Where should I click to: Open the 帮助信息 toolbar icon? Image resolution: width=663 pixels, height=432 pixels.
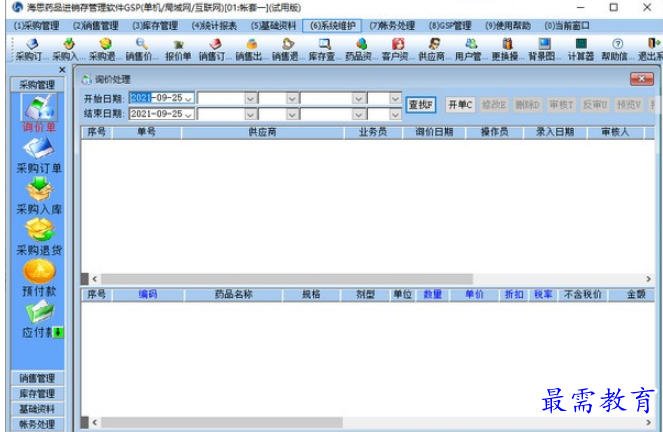617,49
